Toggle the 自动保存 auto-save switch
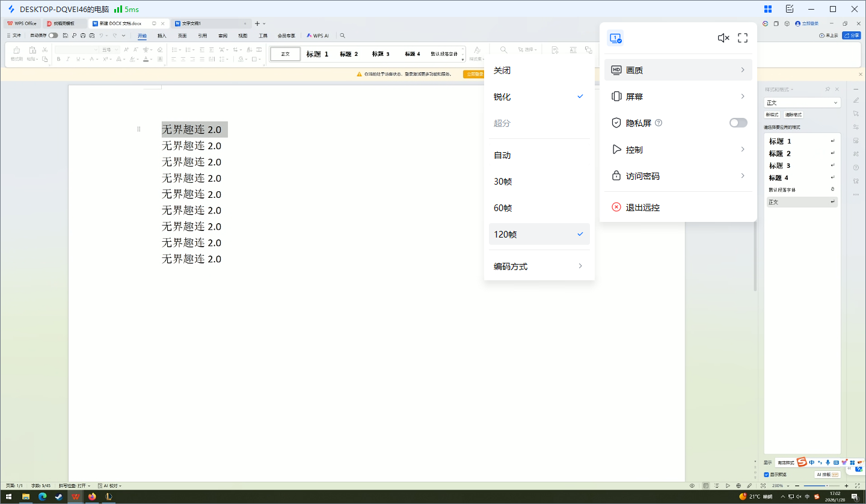Image resolution: width=866 pixels, height=504 pixels. [54, 35]
